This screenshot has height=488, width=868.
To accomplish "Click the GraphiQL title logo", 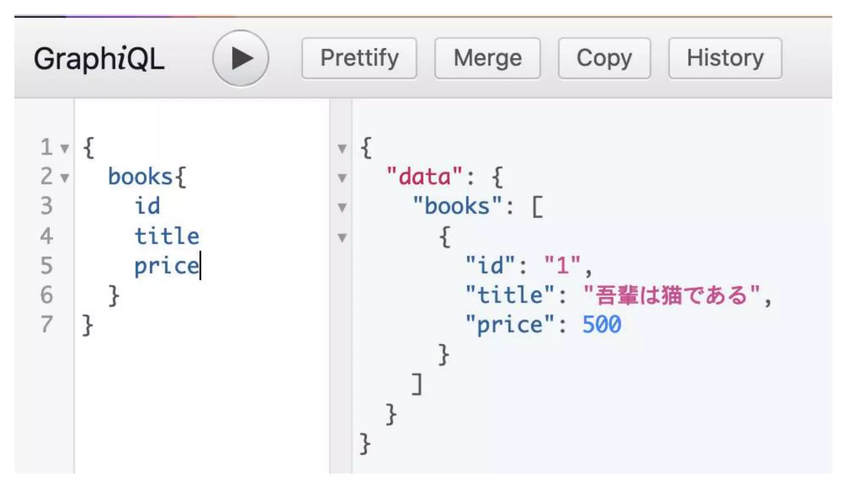I will coord(99,59).
